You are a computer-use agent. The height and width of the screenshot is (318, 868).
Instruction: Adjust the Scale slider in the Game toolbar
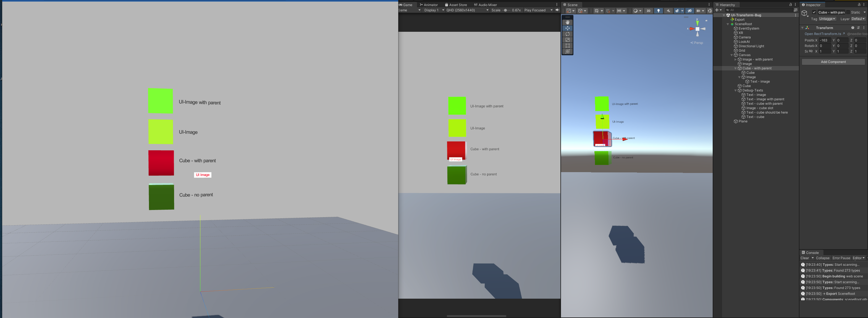click(x=506, y=10)
